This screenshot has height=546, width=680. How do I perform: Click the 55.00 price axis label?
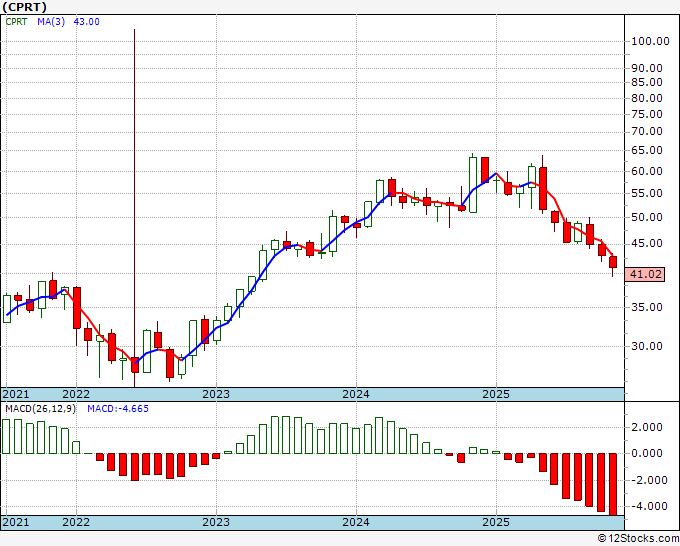pyautogui.click(x=647, y=193)
